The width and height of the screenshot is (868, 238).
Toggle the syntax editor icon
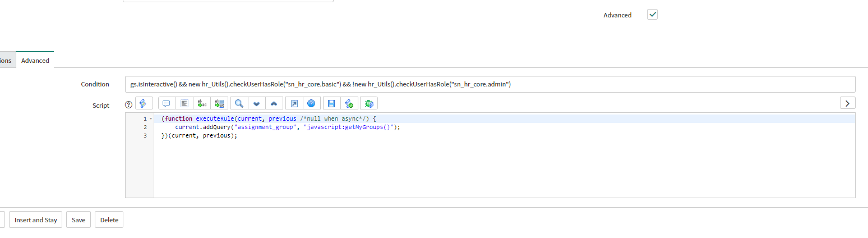[x=144, y=103]
